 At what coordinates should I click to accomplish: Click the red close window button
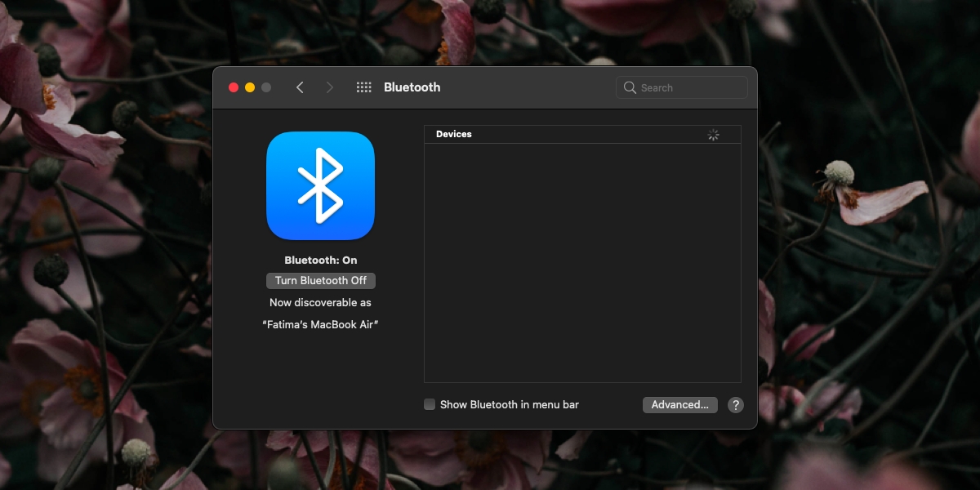[x=234, y=87]
